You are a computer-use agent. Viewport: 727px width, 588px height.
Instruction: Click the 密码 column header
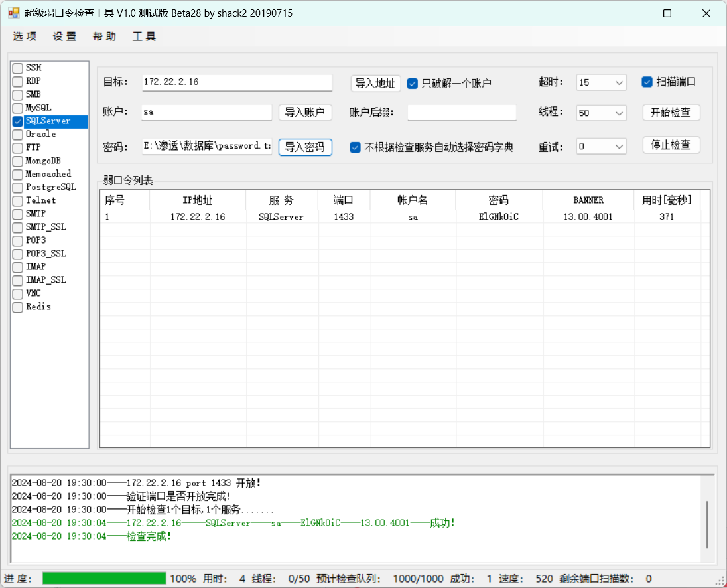pos(498,200)
